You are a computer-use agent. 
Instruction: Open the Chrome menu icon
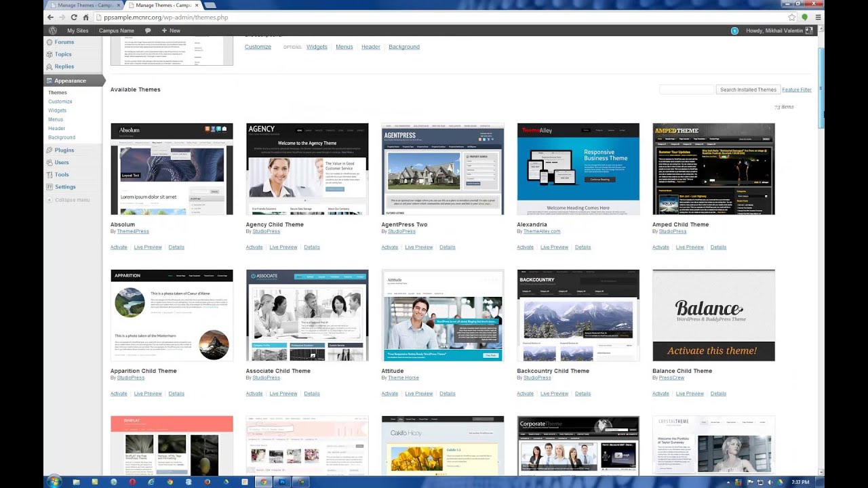818,17
